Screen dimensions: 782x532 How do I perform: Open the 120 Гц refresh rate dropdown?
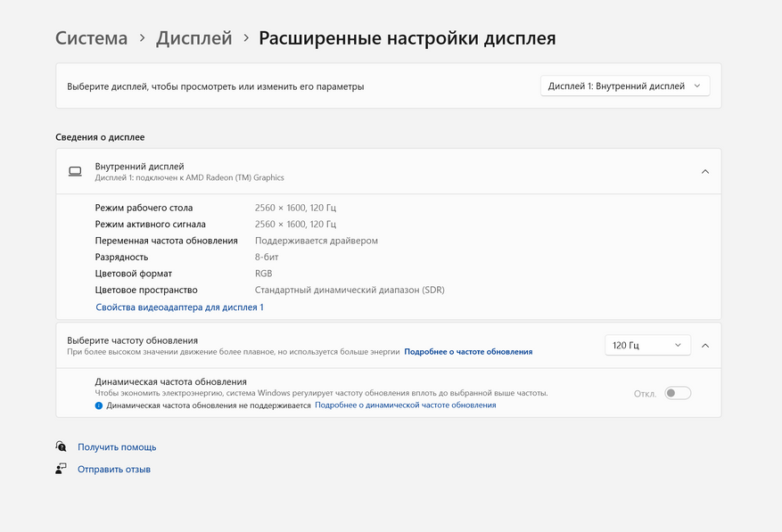tap(647, 345)
